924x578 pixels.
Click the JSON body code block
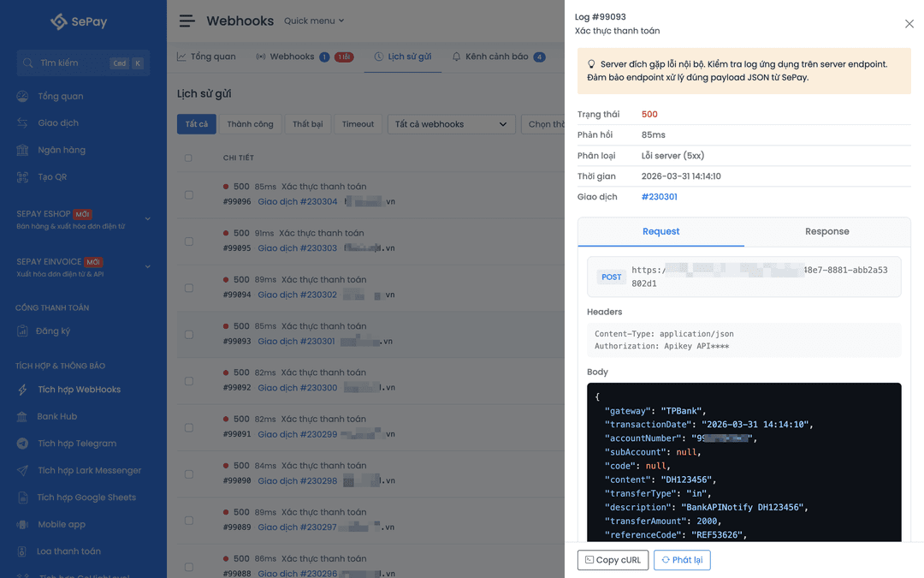(743, 462)
